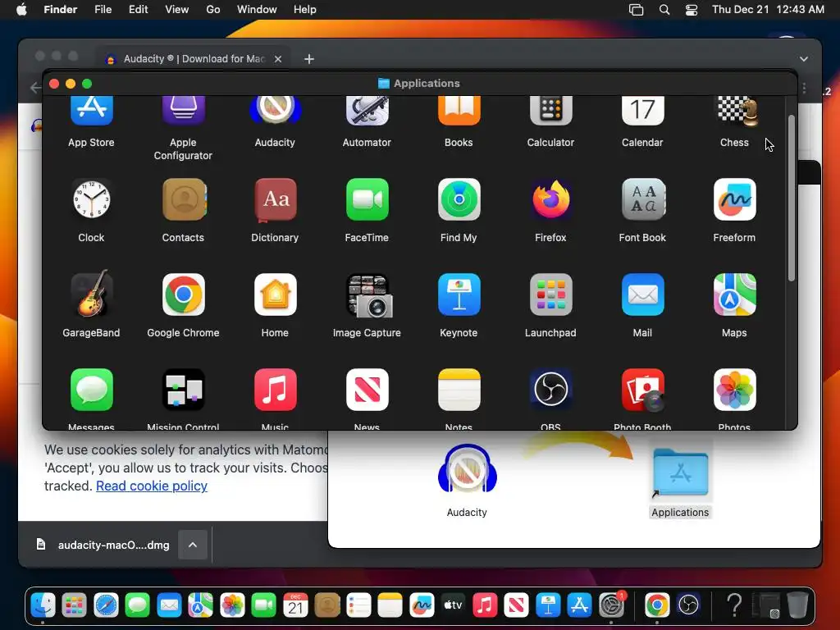
Task: Select Calendar icon in Applications window
Action: 642,112
